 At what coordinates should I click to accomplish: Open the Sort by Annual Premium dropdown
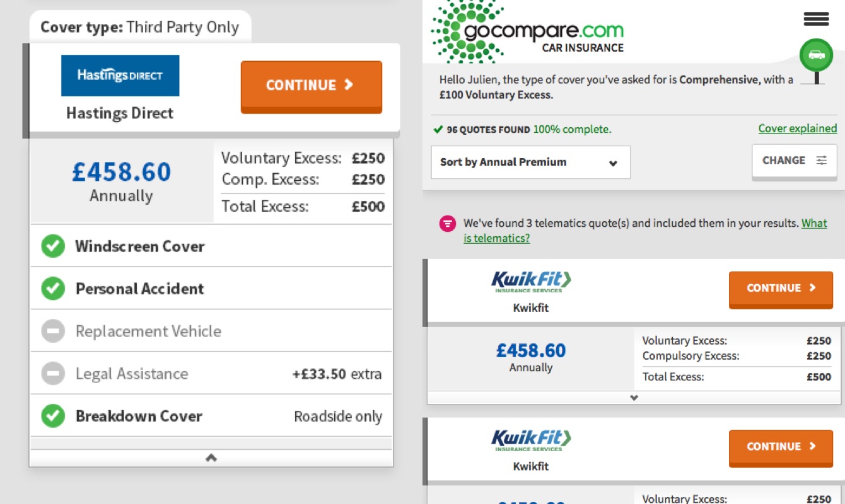tap(530, 163)
